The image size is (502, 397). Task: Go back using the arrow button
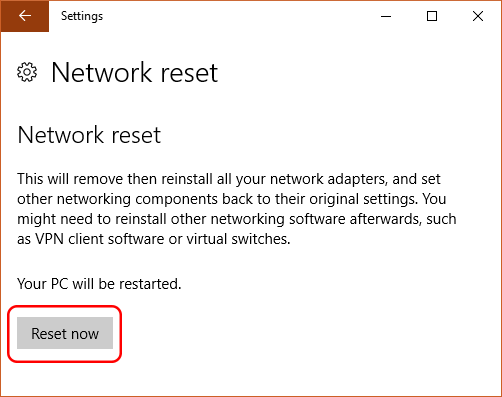(x=25, y=16)
